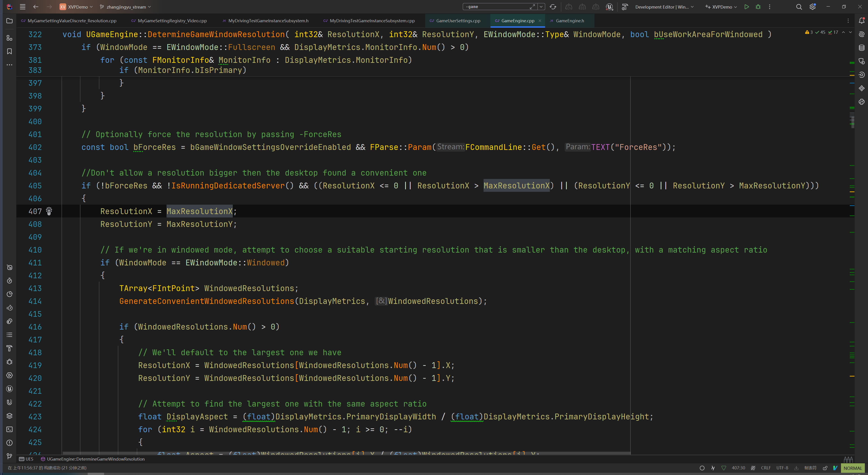Run the XVPDemo configuration

pyautogui.click(x=746, y=7)
